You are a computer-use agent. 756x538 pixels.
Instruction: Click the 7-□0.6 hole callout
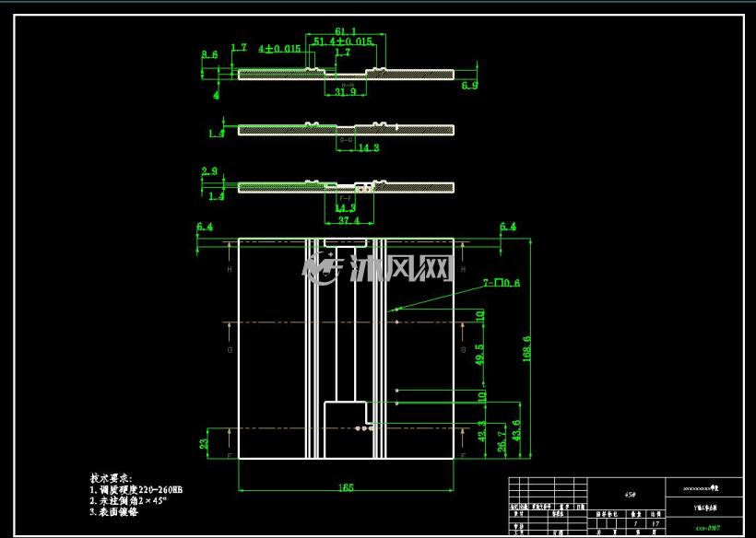[x=502, y=283]
